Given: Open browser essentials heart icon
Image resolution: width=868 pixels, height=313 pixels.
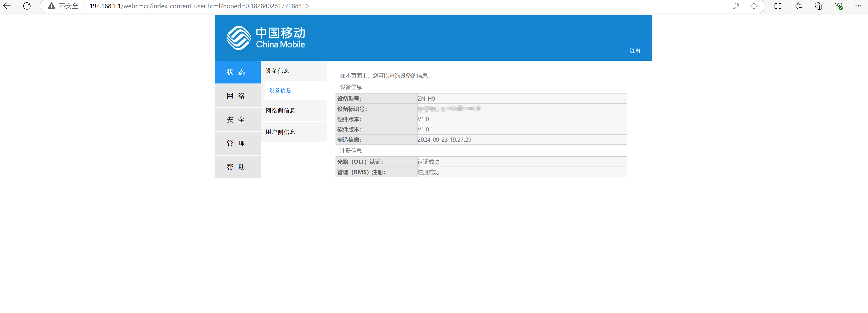Looking at the screenshot, I should [x=838, y=6].
